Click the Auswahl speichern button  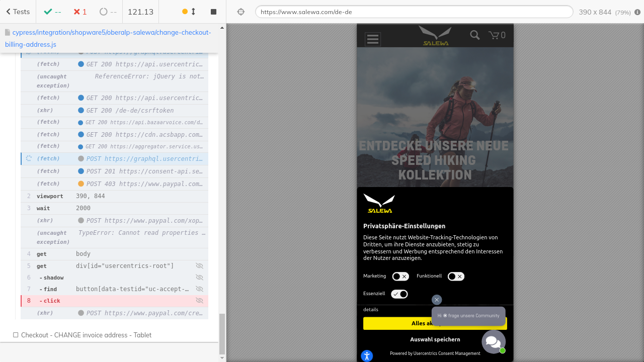pos(435,339)
